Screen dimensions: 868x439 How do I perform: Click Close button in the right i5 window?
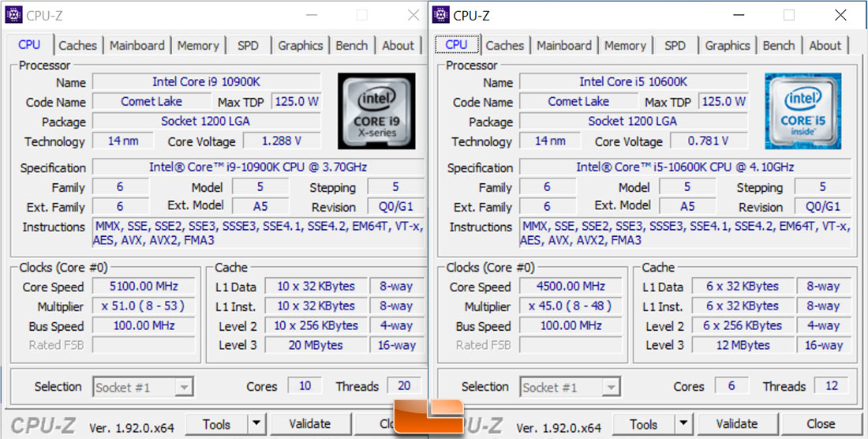(821, 424)
